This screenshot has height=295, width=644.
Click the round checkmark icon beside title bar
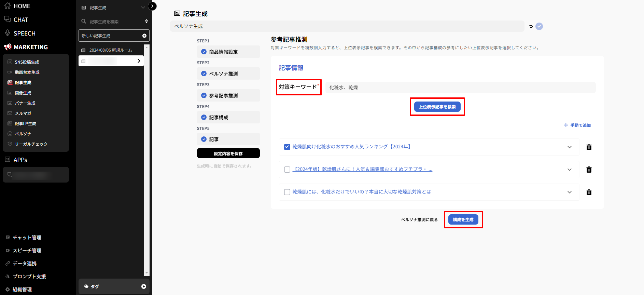(x=539, y=26)
